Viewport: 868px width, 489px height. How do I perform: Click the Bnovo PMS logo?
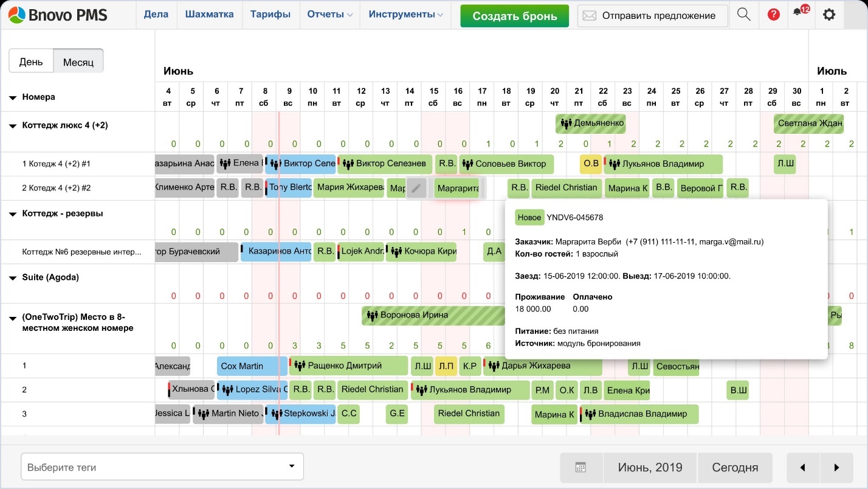59,15
